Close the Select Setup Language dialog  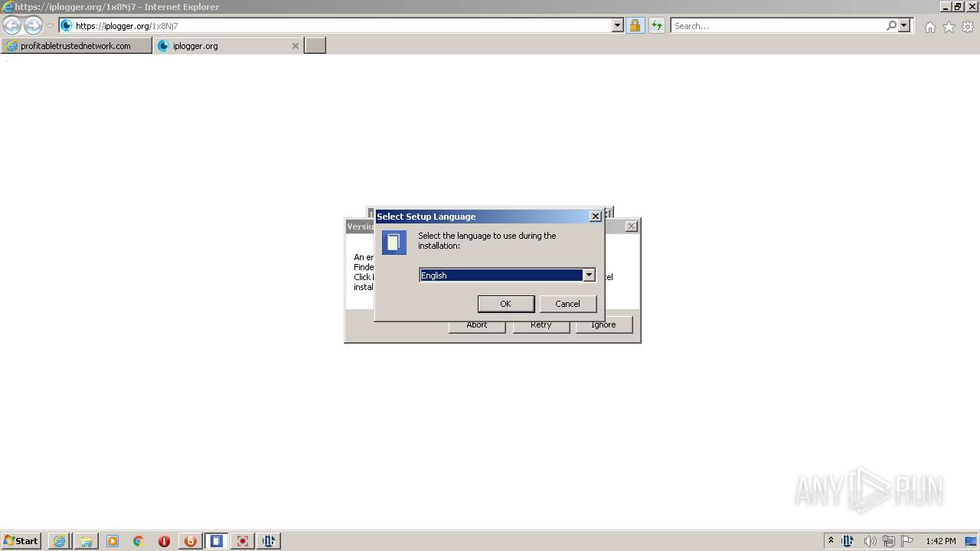pyautogui.click(x=595, y=217)
